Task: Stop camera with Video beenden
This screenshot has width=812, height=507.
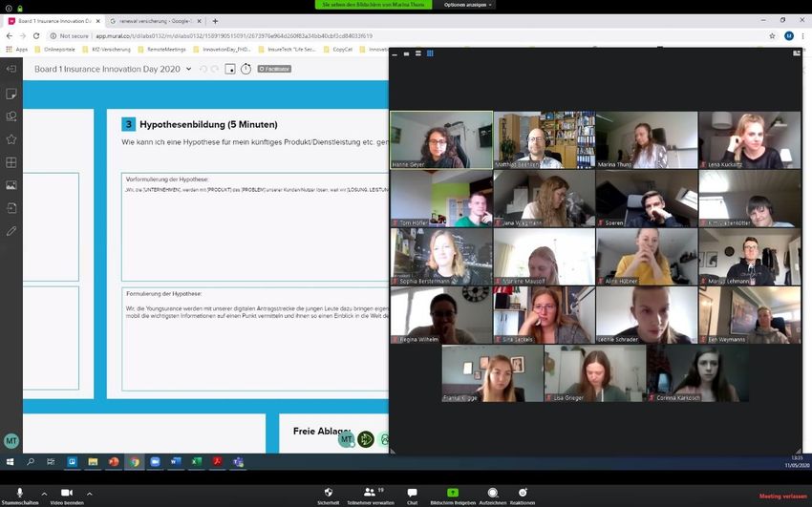Action: coord(67,495)
